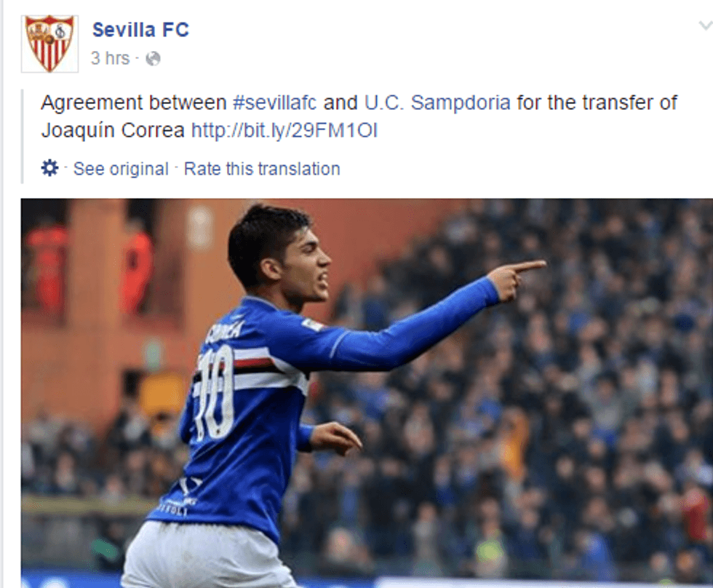The height and width of the screenshot is (588, 713).
Task: Click See original
Action: coord(121,169)
